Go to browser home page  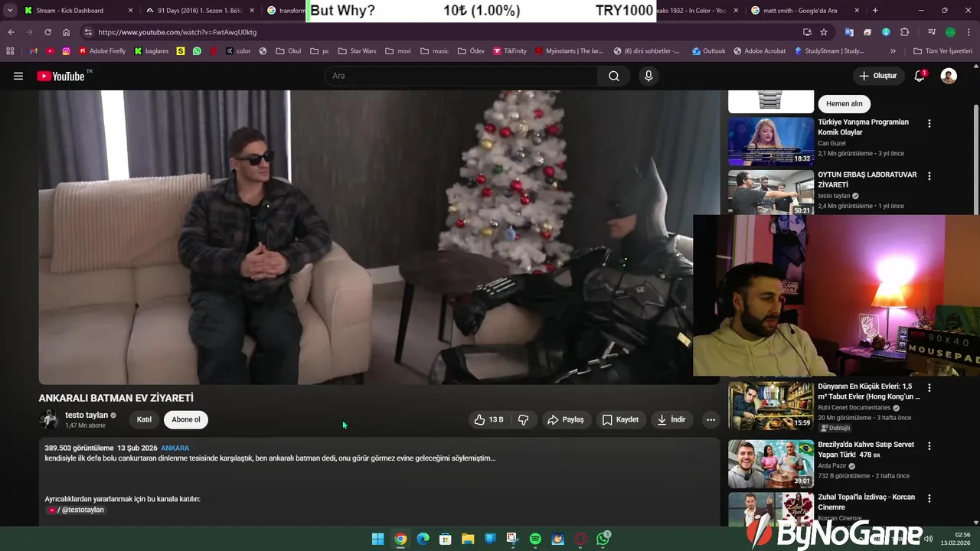67,32
